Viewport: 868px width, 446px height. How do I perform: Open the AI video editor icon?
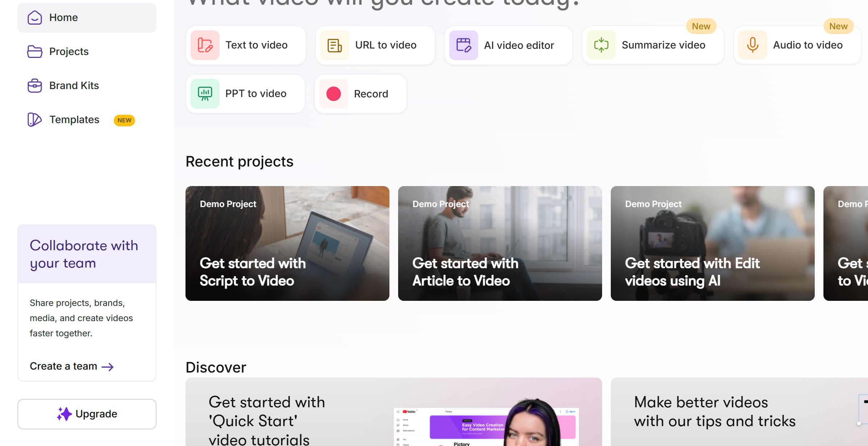pyautogui.click(x=463, y=45)
